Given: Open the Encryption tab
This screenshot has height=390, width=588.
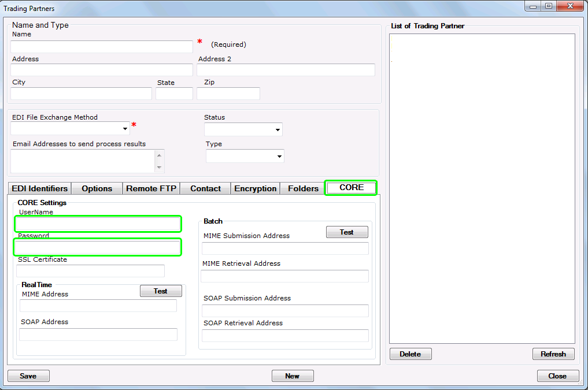Looking at the screenshot, I should click(255, 188).
